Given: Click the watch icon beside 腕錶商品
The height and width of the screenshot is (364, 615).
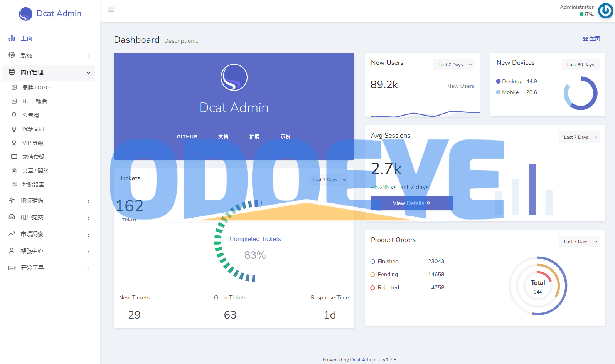Looking at the screenshot, I should coord(14,129).
